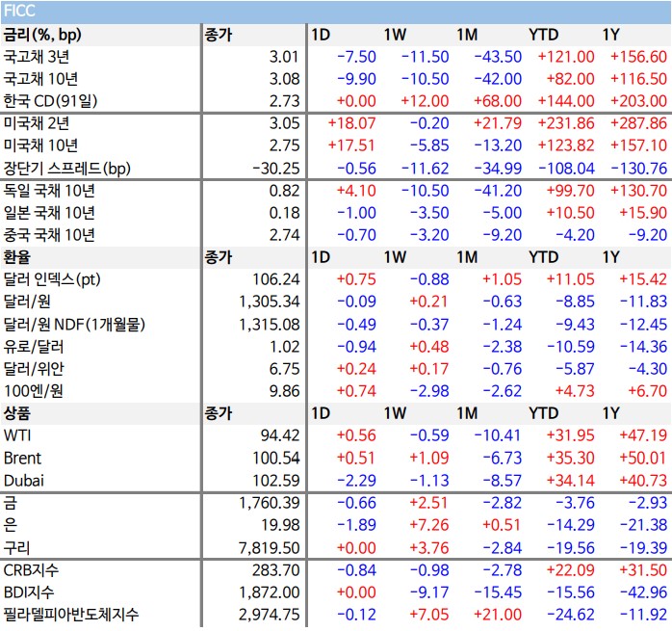Screen dimensions: 672x631
Task: Click the 한국 CD(91일) label
Action: 50,101
